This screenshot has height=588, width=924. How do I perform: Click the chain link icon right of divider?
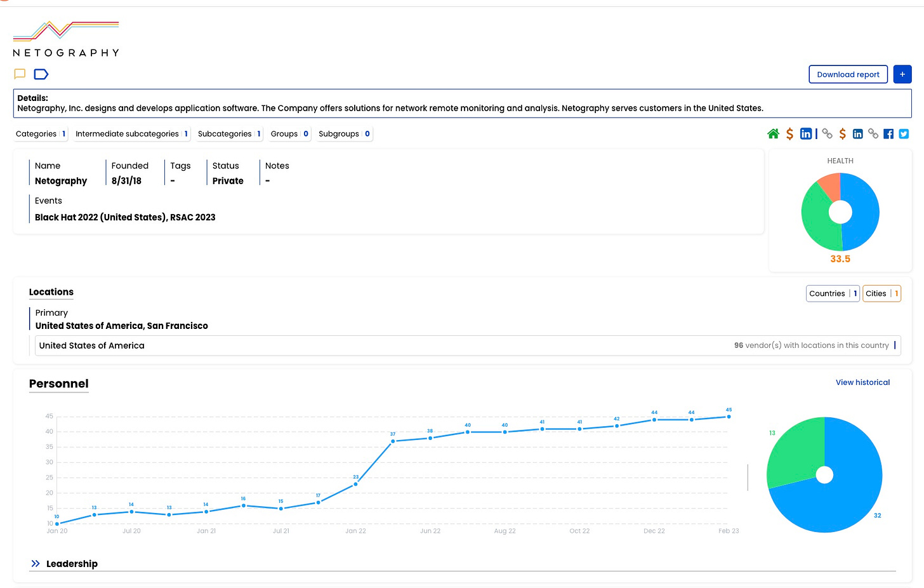[827, 133]
